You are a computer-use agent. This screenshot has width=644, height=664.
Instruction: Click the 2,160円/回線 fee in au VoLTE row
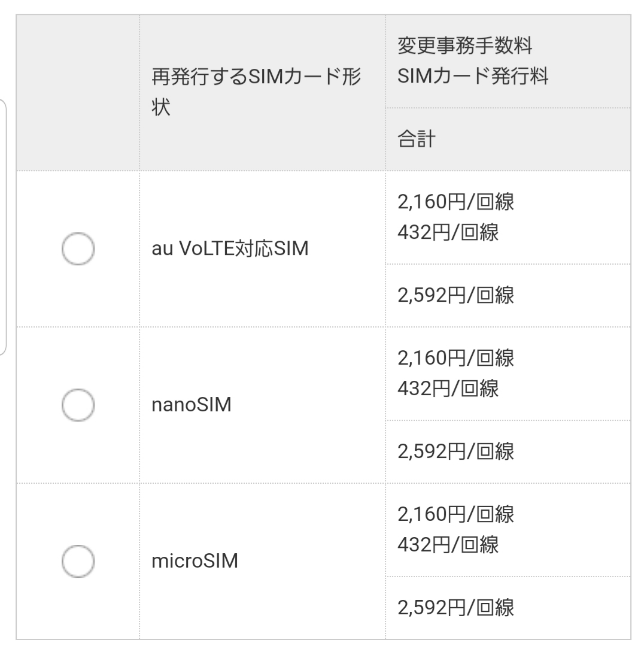pos(455,202)
